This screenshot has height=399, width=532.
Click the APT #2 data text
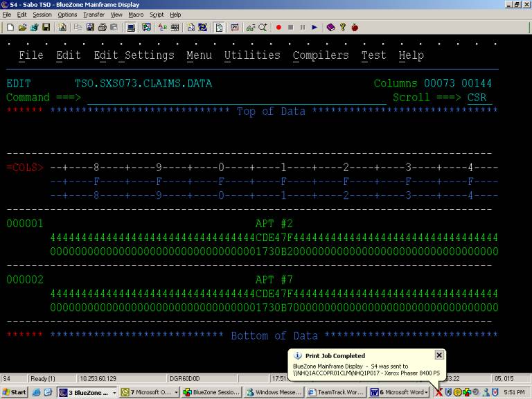[x=274, y=224]
